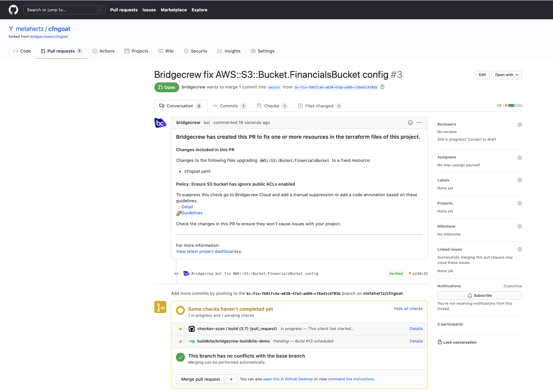Customize notification settings
This screenshot has width=553, height=392.
[513, 286]
